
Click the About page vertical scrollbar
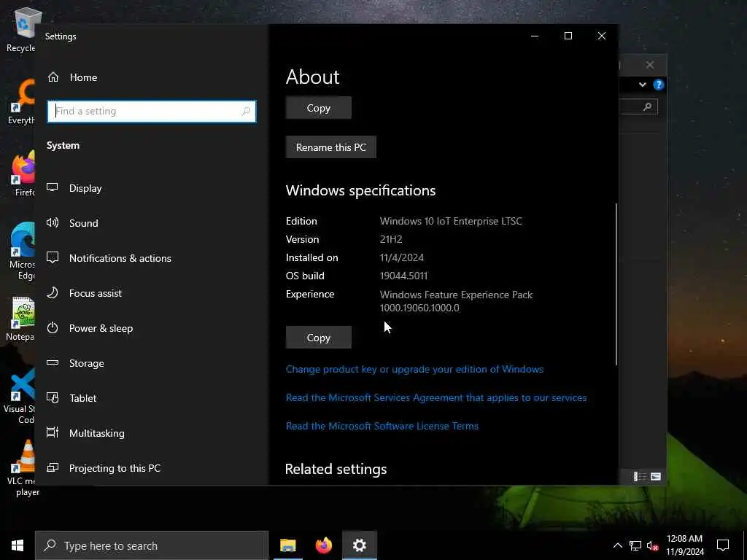click(616, 284)
